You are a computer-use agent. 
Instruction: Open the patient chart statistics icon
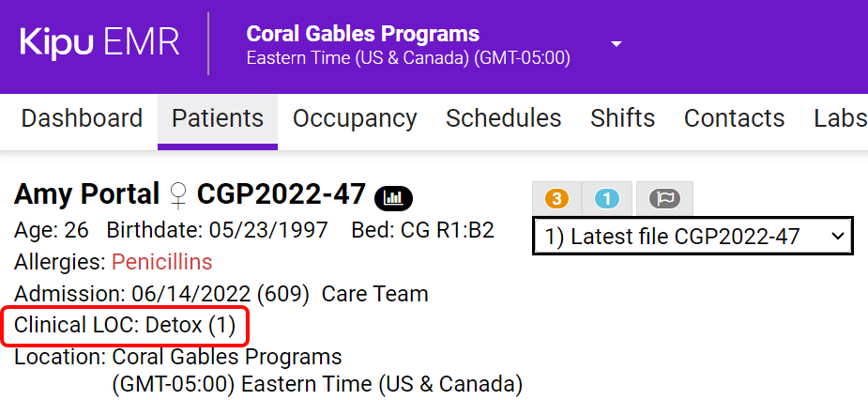click(x=393, y=197)
